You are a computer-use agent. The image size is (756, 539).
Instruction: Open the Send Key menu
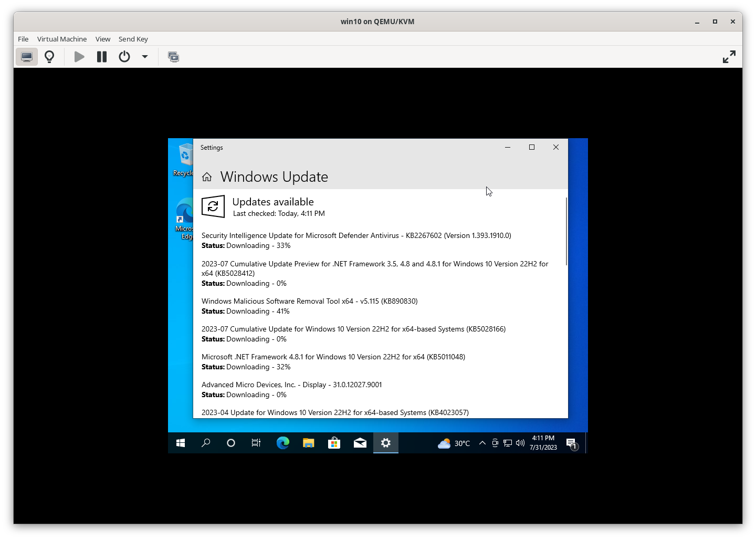point(133,39)
